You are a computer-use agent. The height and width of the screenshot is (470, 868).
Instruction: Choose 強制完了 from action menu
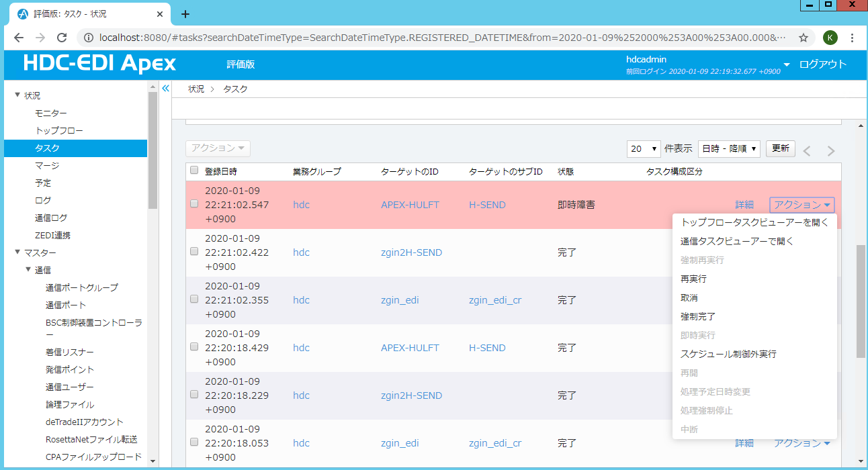[x=754, y=316]
